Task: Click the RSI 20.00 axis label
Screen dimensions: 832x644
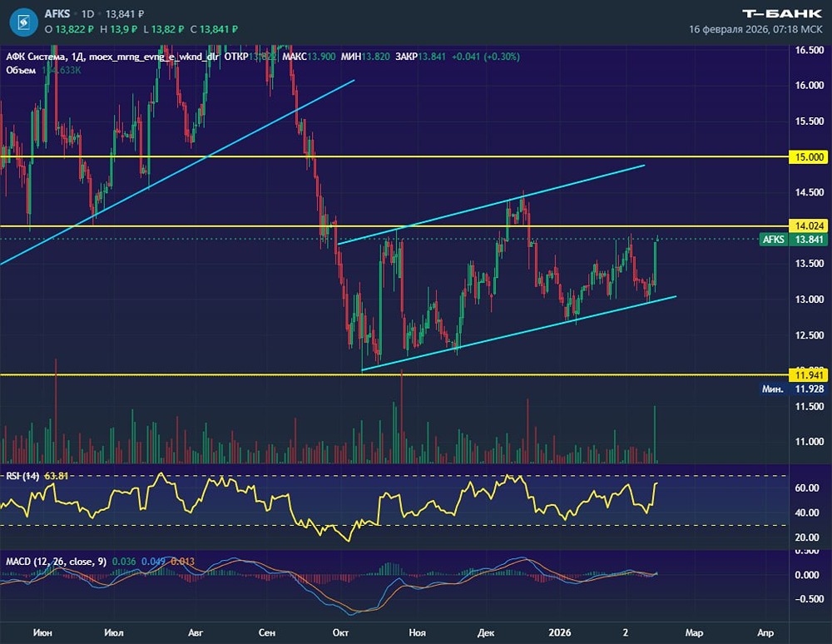Action: tap(806, 537)
